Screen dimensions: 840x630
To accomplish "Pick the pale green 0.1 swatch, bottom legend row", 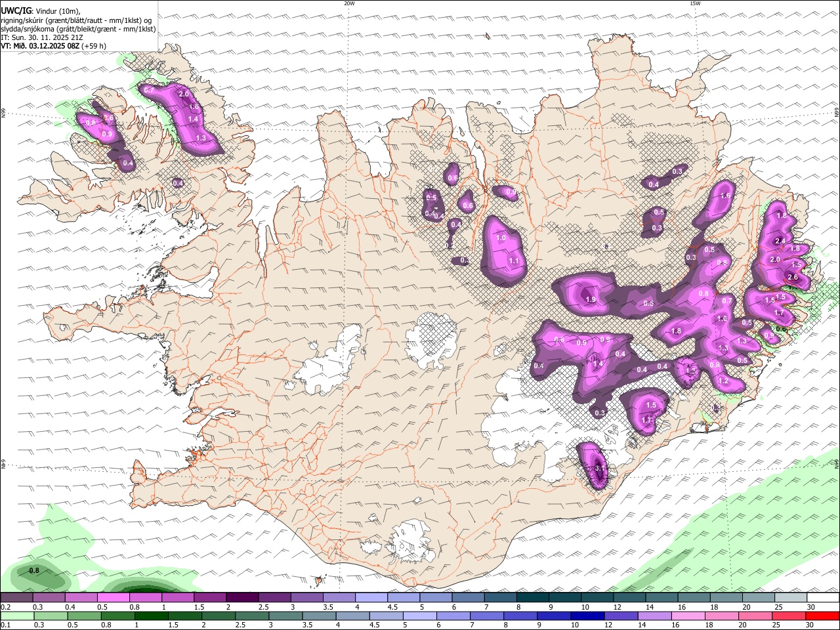I will tap(17, 616).
